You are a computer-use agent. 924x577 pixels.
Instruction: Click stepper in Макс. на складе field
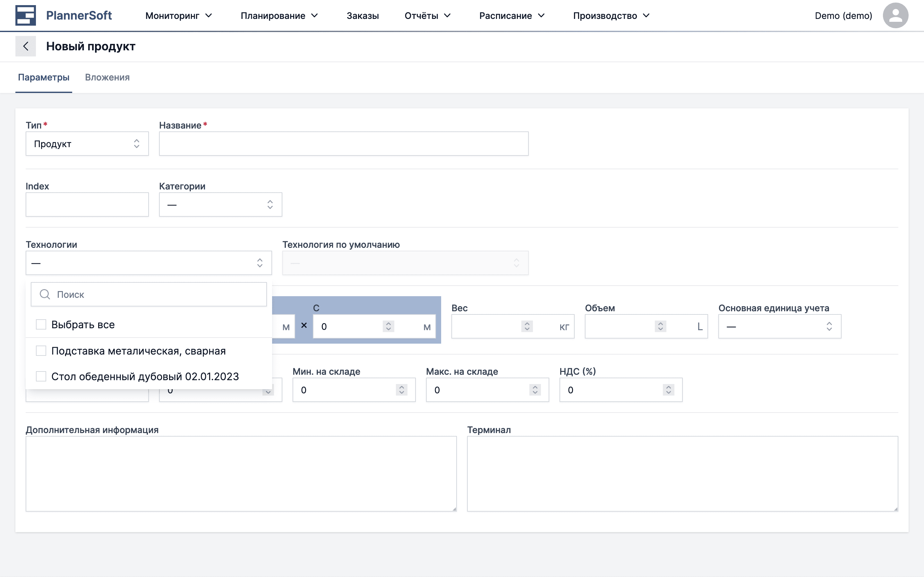click(x=535, y=389)
